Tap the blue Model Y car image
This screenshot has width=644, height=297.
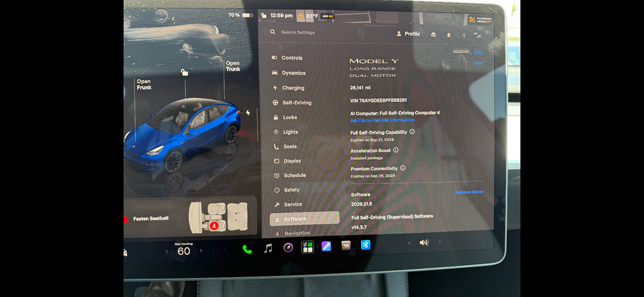point(182,134)
